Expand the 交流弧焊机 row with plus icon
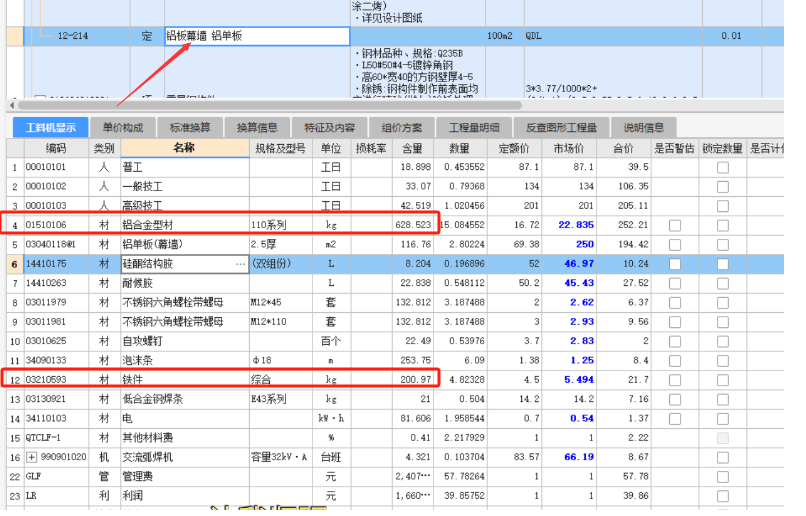Viewport: 806px width, 516px height. pyautogui.click(x=31, y=457)
